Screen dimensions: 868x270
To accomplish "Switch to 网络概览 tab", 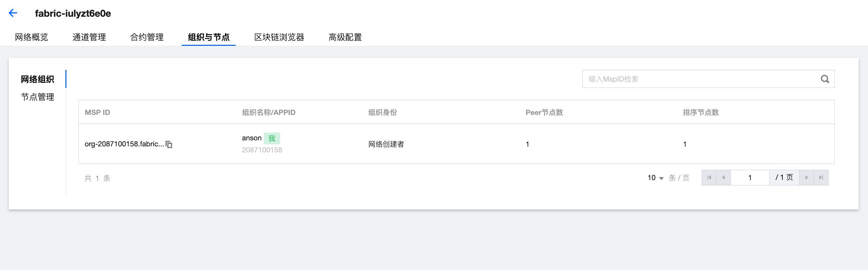I will 31,37.
